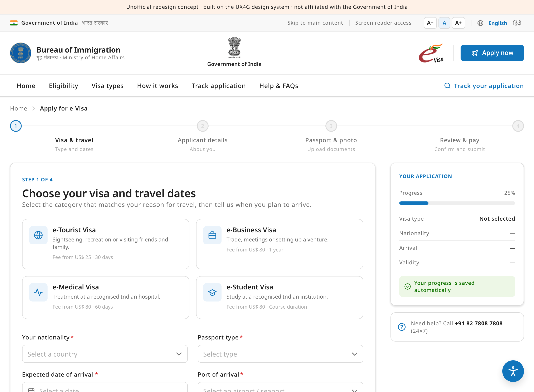The width and height of the screenshot is (534, 392).
Task: Select the e-Tourist Visa option
Action: (x=106, y=244)
